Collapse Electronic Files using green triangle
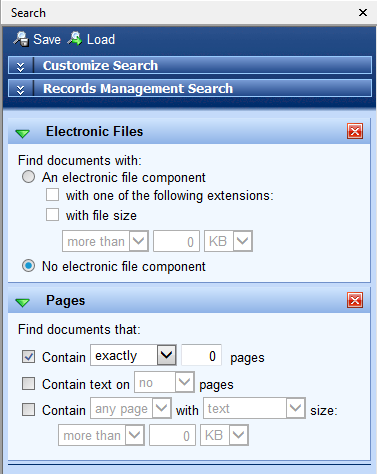Image resolution: width=377 pixels, height=474 pixels. pos(23,133)
